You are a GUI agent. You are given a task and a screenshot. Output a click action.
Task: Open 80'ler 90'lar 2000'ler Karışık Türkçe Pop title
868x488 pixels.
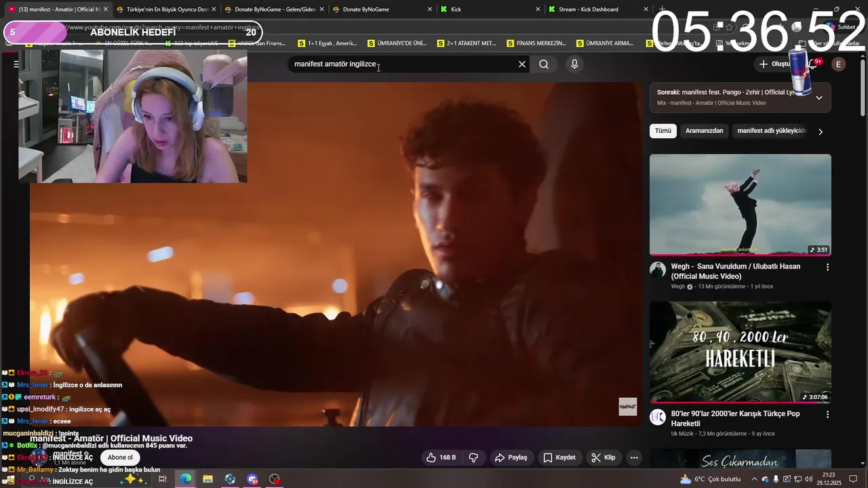pos(735,418)
